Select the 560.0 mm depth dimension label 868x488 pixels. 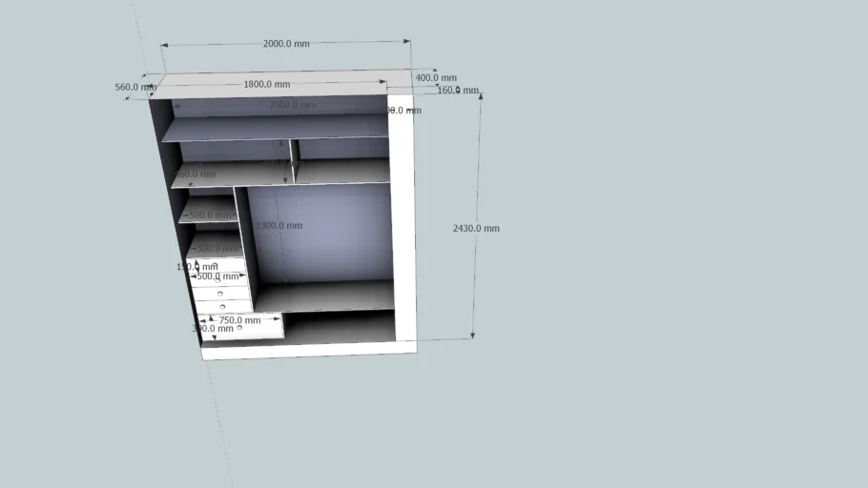(135, 87)
